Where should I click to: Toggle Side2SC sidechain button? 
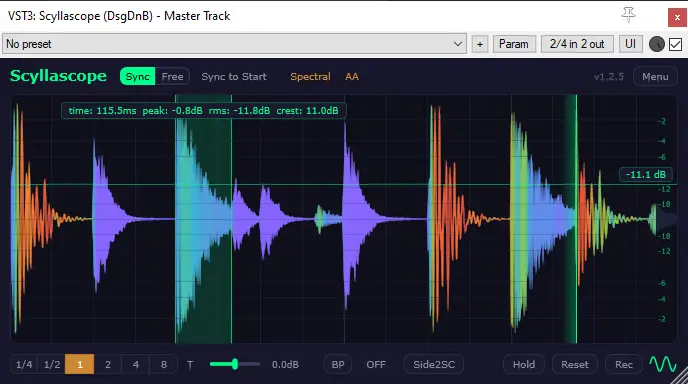point(434,364)
